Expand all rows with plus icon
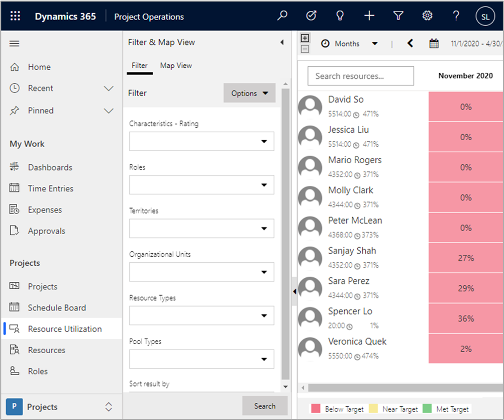The image size is (504, 420). click(x=305, y=38)
